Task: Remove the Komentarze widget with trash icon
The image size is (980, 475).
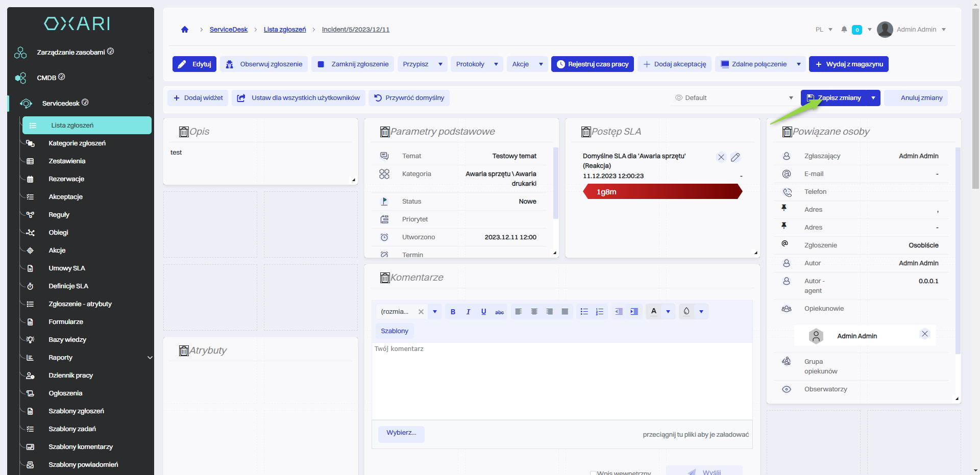Action: point(385,278)
